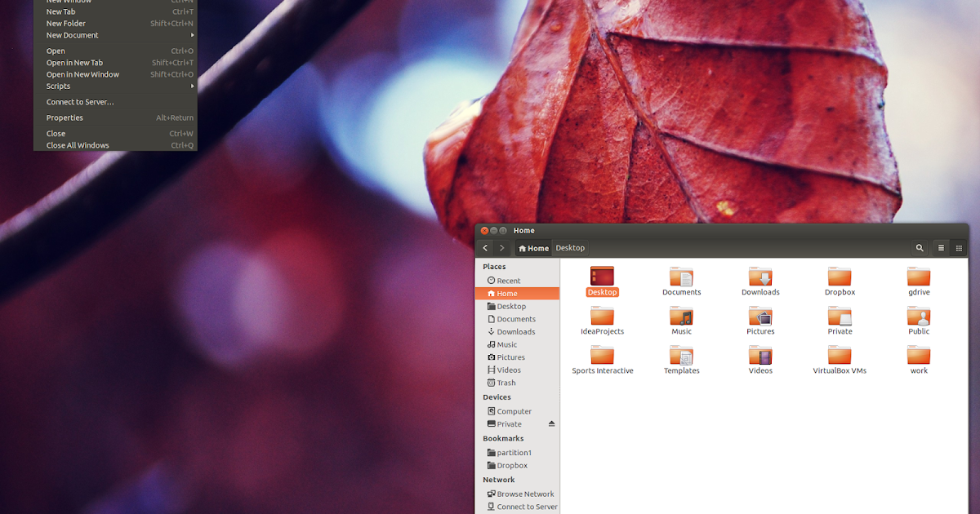The width and height of the screenshot is (980, 514).
Task: Click the back navigation arrow
Action: click(484, 247)
